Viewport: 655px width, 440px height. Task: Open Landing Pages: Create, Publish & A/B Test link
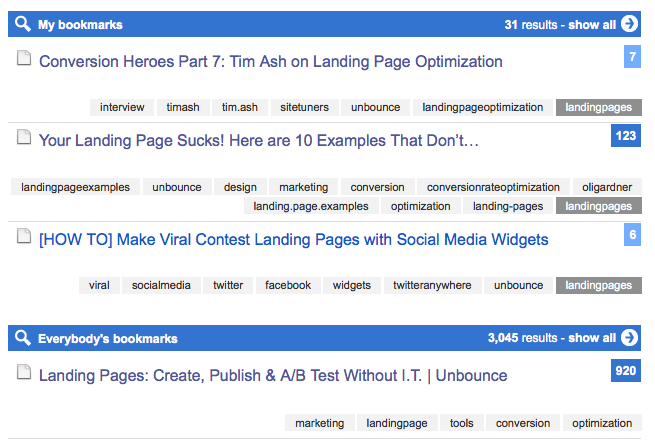pos(272,376)
